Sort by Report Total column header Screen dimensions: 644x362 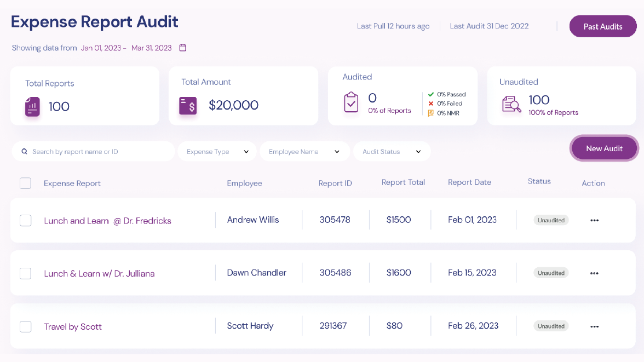tap(403, 182)
